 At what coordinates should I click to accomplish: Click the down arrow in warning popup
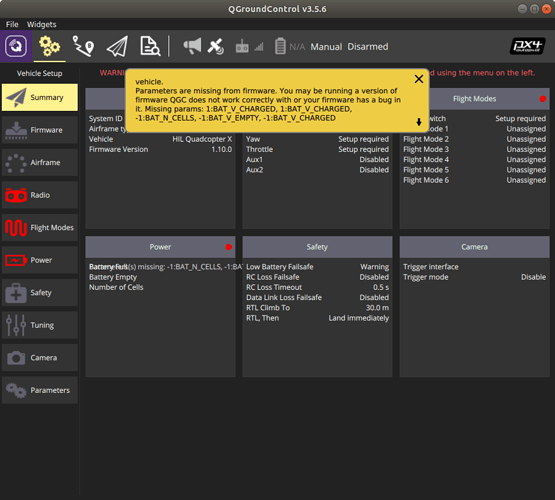click(419, 122)
